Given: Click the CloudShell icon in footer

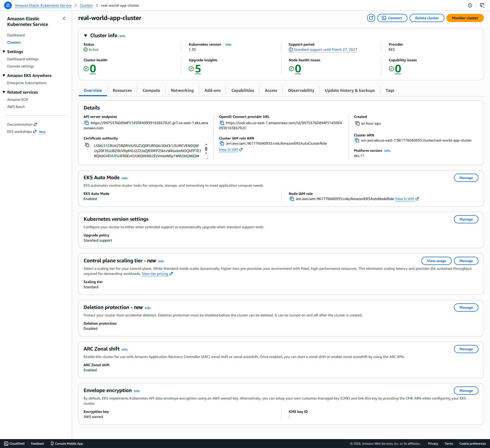Looking at the screenshot, I should [x=6, y=444].
